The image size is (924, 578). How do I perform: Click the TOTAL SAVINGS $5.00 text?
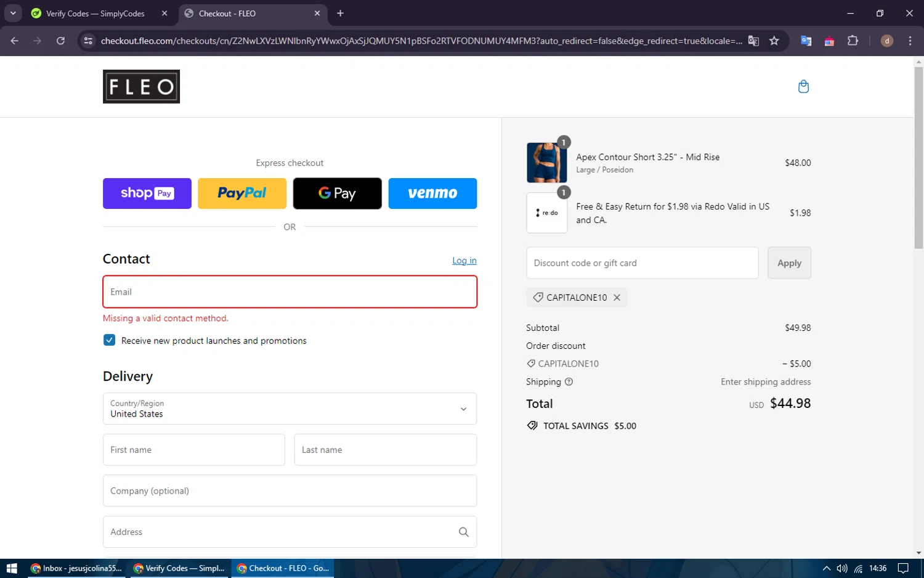(590, 426)
